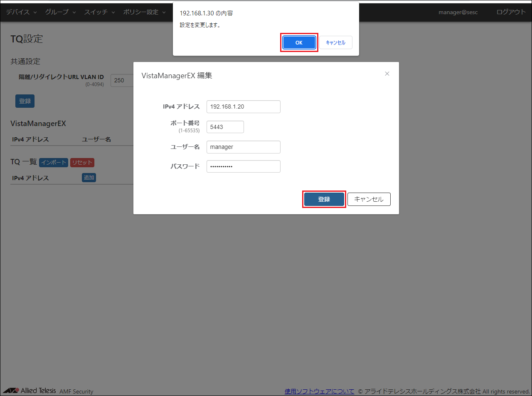
Task: Click the red リセット button
Action: (x=82, y=162)
